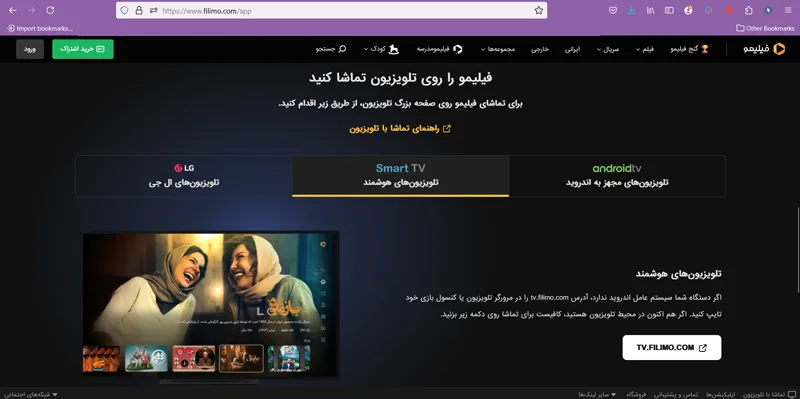Open the Other Bookmarks folder
Screen dimensions: 800x399
click(765, 28)
